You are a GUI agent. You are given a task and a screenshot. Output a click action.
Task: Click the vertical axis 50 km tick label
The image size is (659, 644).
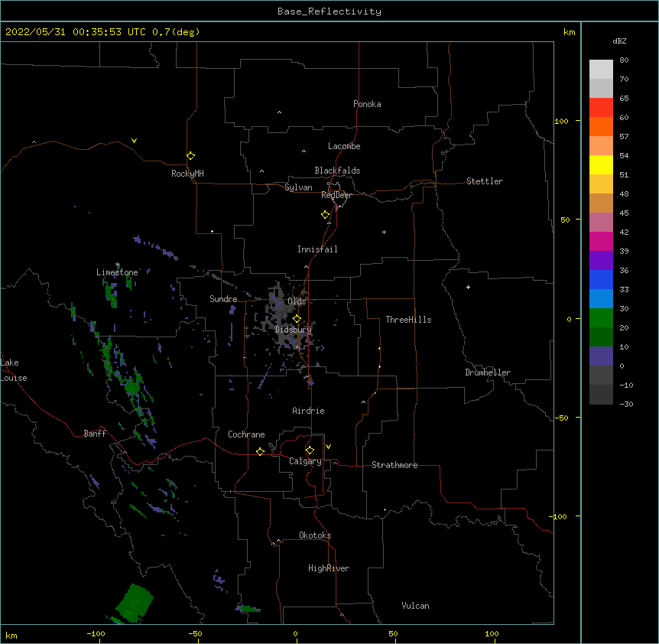[x=565, y=220]
